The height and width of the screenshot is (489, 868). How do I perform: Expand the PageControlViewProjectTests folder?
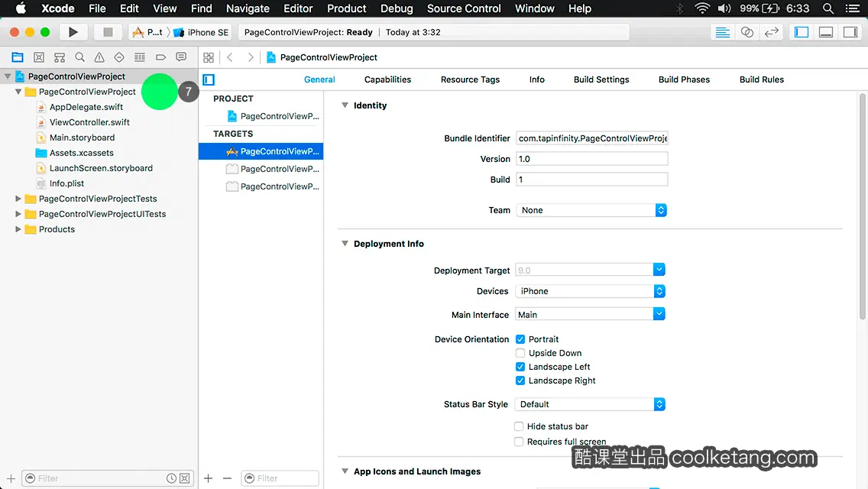coord(18,198)
